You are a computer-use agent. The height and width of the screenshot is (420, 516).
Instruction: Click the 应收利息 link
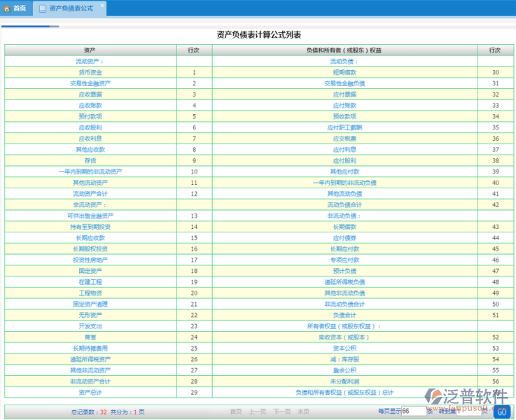pos(90,139)
